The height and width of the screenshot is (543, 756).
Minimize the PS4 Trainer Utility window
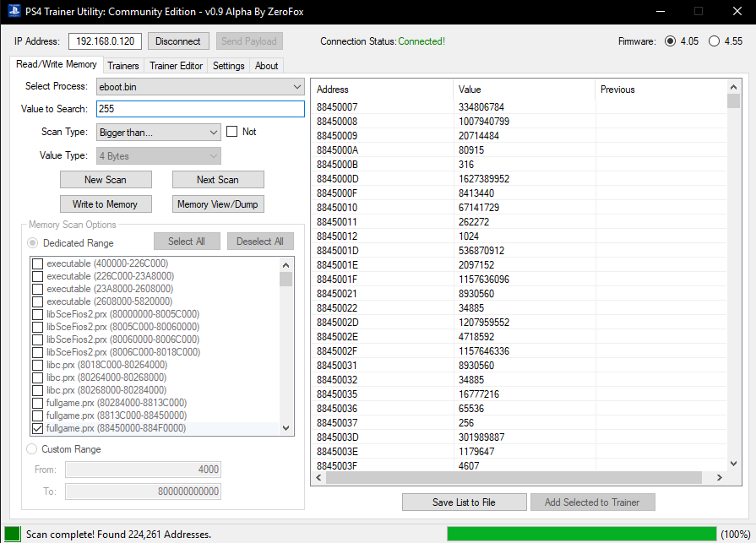point(661,12)
